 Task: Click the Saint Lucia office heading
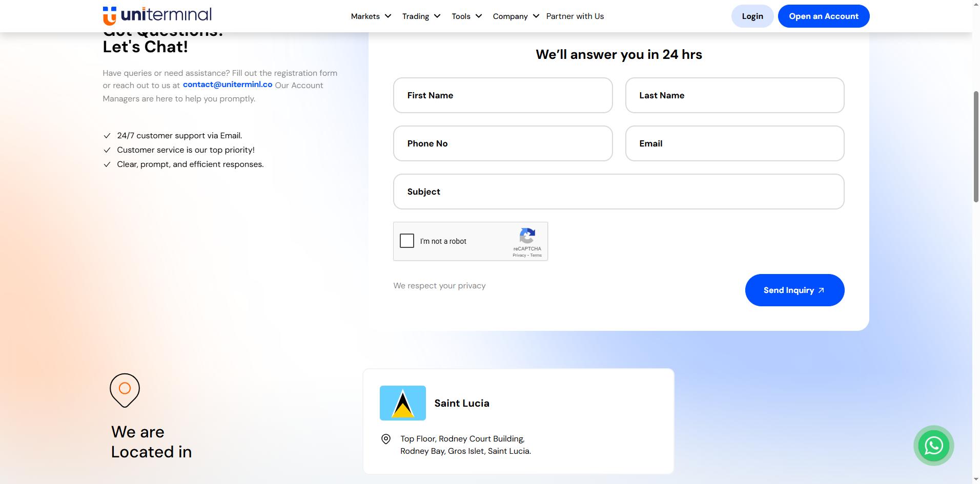click(462, 403)
